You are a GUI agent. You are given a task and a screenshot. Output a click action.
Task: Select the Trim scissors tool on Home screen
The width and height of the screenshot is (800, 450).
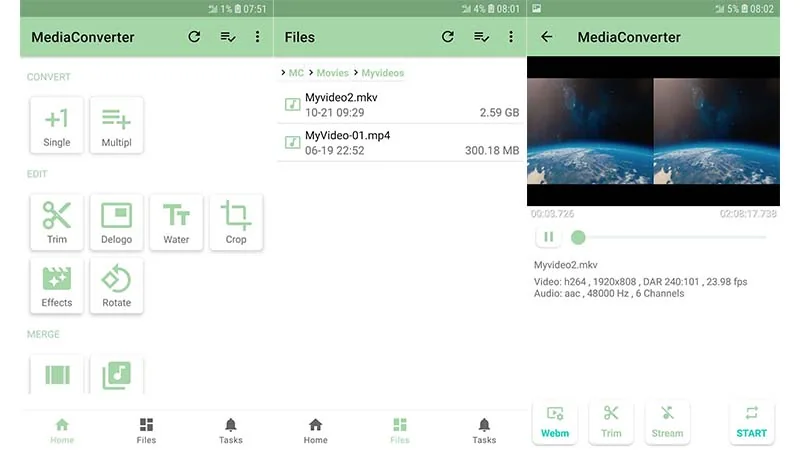pyautogui.click(x=57, y=222)
